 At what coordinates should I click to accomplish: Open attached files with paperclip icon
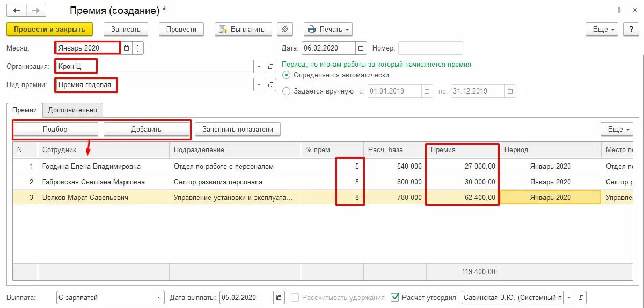point(286,29)
